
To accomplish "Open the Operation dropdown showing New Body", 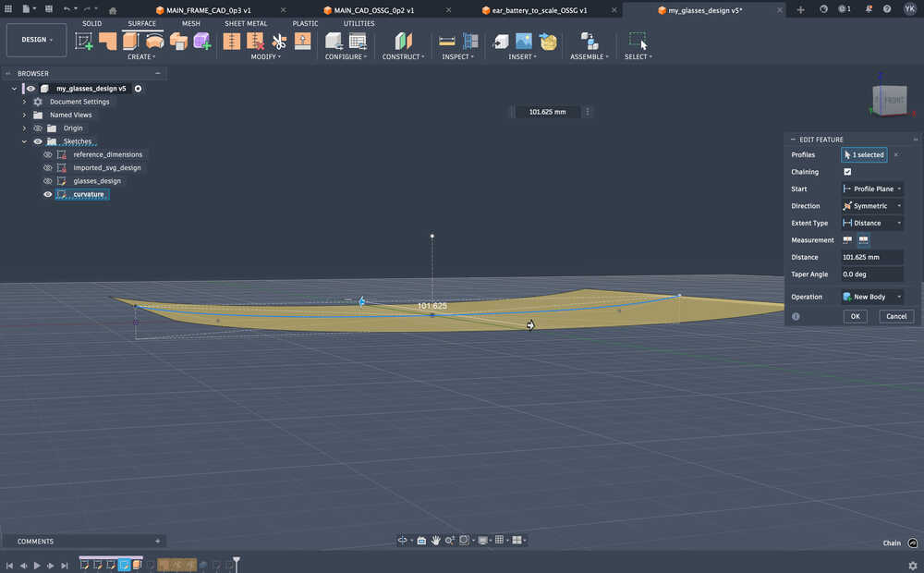I will tap(871, 296).
